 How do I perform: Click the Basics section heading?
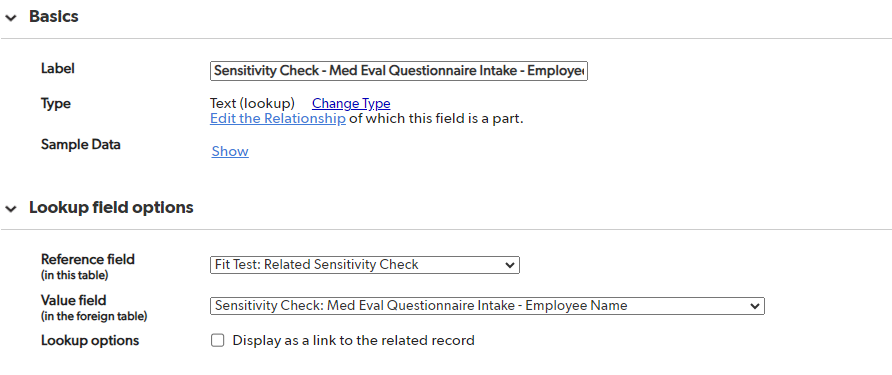[53, 17]
